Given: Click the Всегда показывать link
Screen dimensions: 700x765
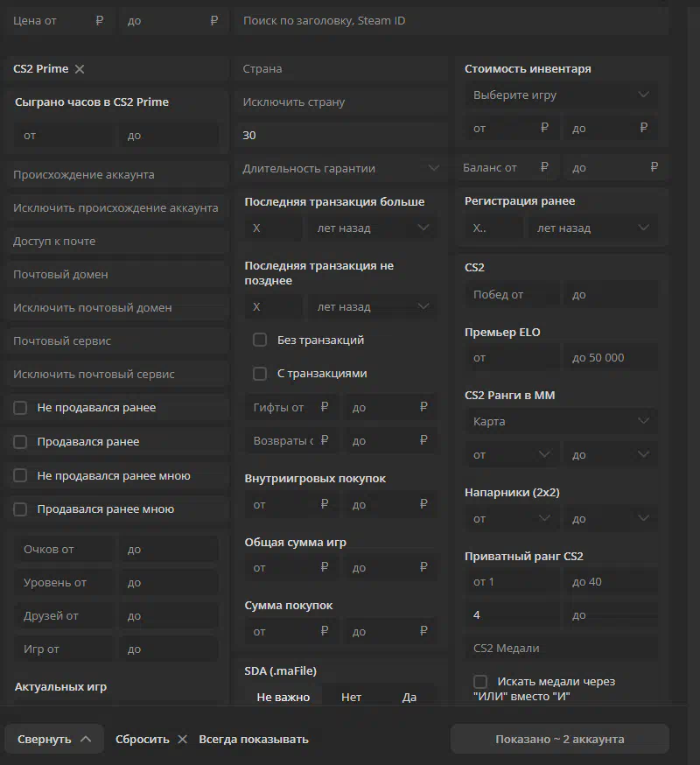Looking at the screenshot, I should point(254,739).
